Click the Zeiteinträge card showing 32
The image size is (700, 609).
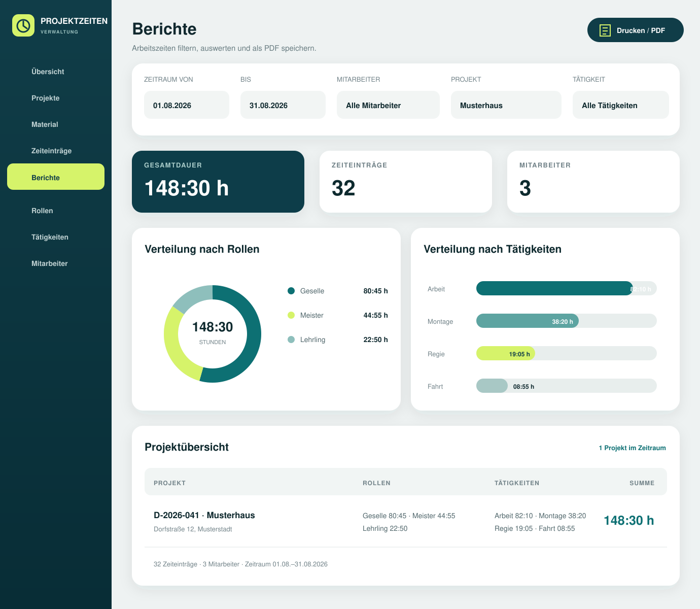coord(406,182)
